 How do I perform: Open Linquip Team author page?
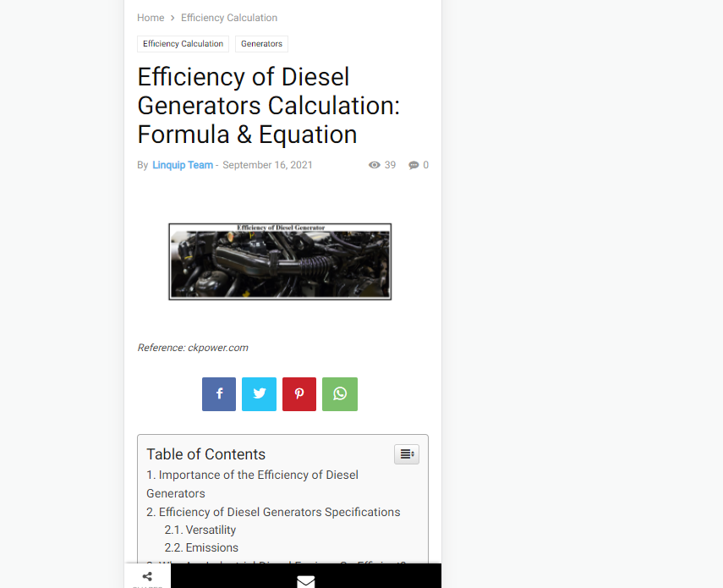[x=183, y=165]
